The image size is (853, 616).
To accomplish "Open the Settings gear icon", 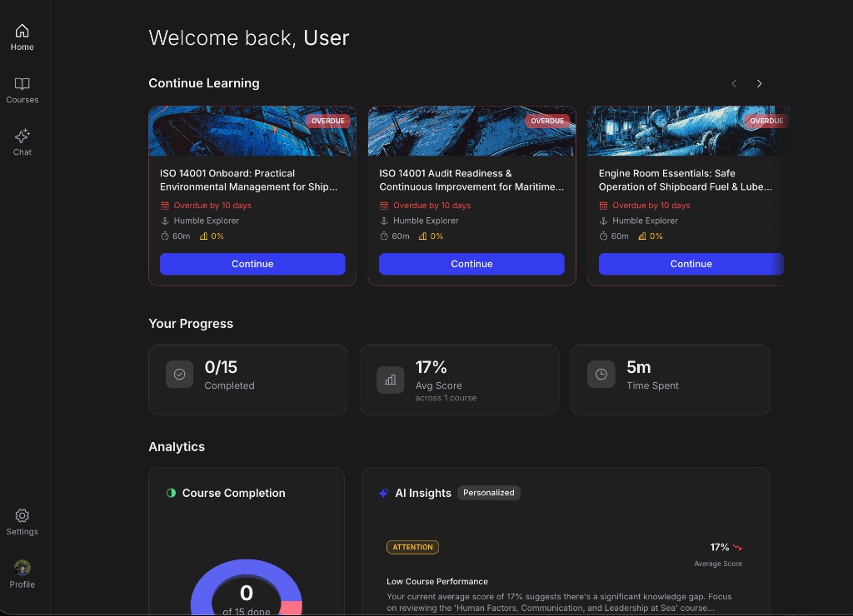I will [x=22, y=516].
